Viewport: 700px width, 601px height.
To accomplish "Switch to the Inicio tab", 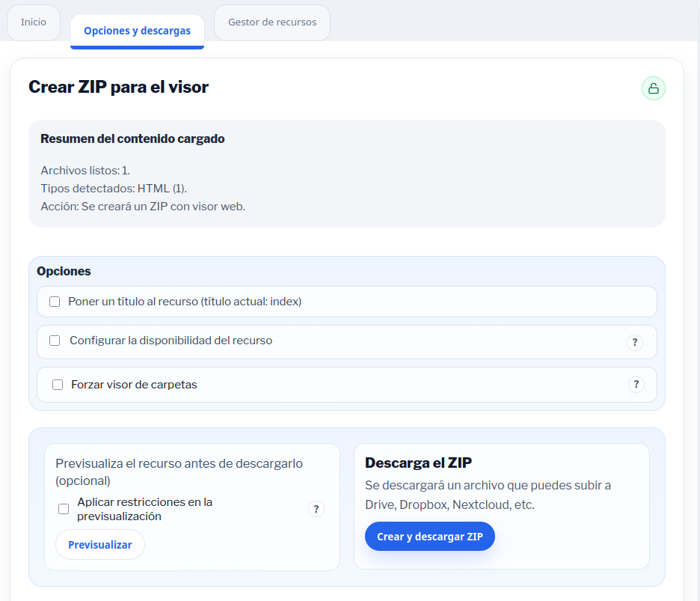I will pos(34,22).
